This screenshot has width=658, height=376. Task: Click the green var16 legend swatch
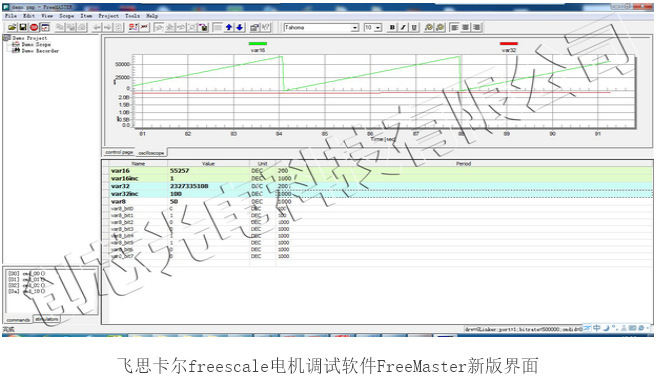tap(258, 43)
